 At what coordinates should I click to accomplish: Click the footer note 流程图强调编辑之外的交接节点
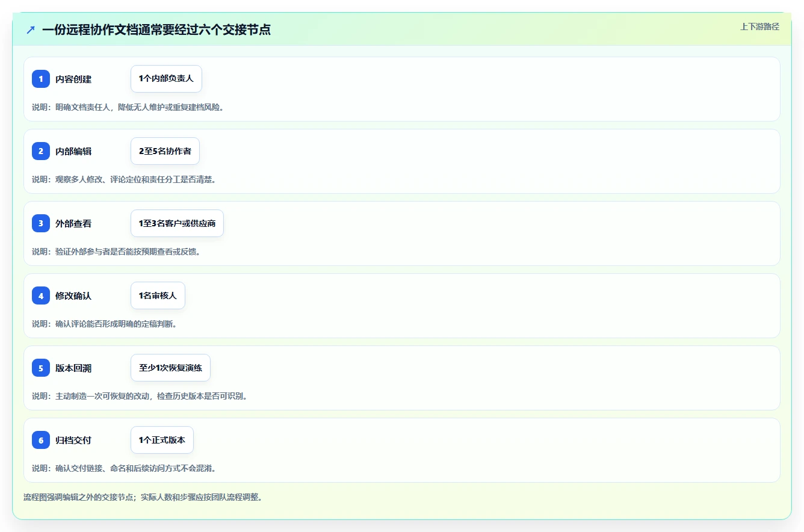(78, 497)
